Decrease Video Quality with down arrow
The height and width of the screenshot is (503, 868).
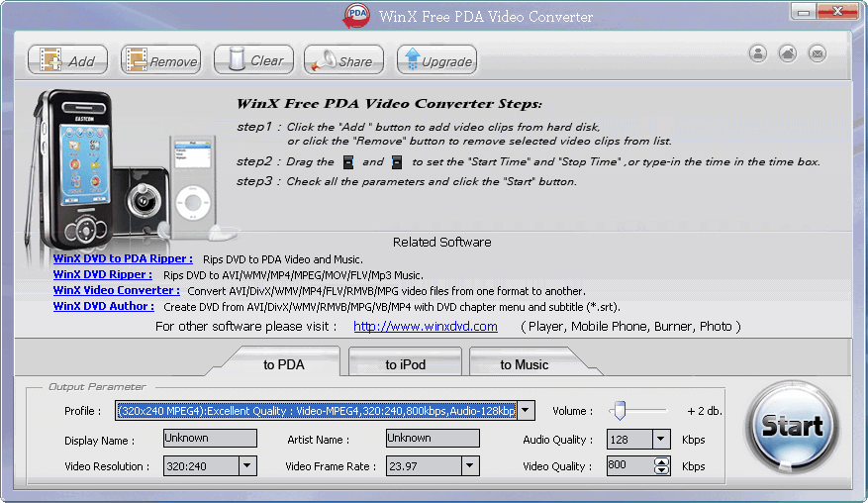coord(661,470)
